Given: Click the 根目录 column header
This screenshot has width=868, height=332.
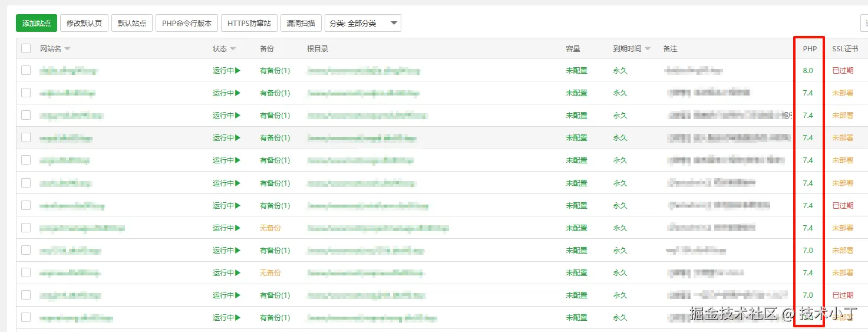Looking at the screenshot, I should point(318,49).
